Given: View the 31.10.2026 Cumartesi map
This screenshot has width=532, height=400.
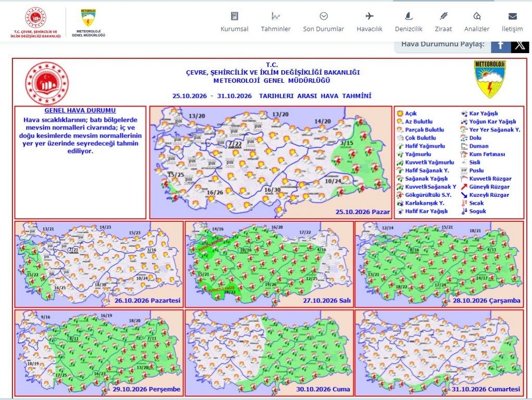Looking at the screenshot, I should 439,353.
